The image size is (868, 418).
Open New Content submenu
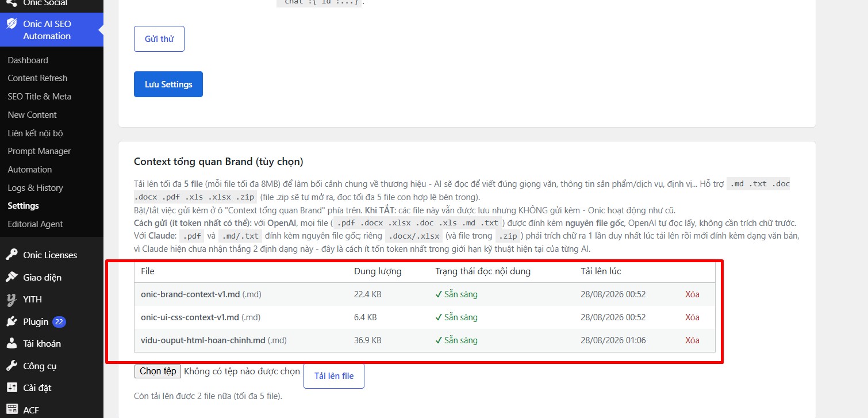pos(32,115)
